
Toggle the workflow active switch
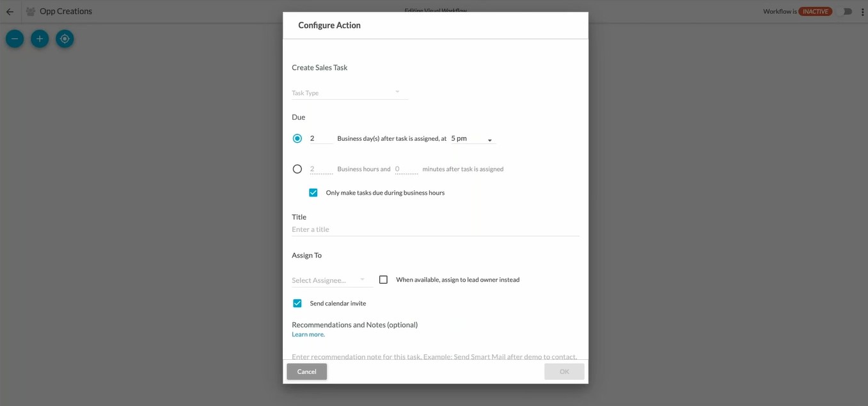tap(846, 12)
